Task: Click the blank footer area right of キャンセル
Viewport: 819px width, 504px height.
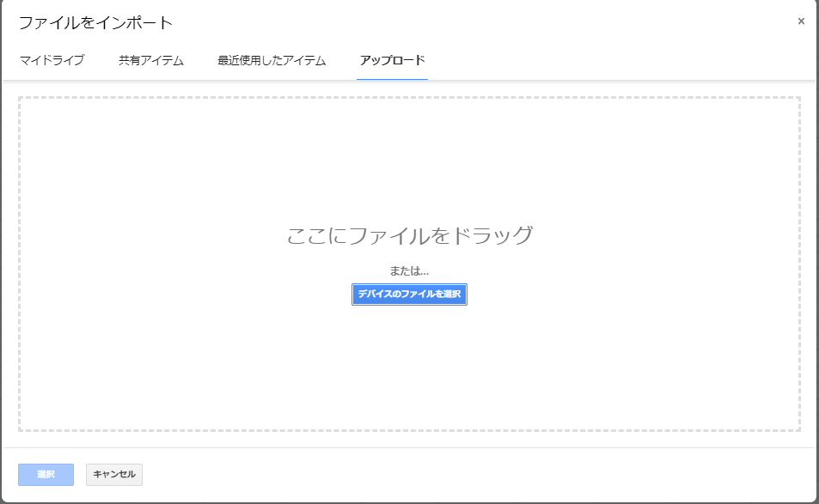Action: 473,474
